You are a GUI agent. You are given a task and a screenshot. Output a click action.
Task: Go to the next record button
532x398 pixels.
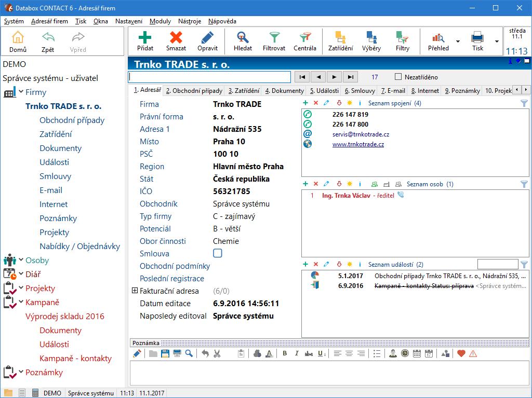(334, 77)
